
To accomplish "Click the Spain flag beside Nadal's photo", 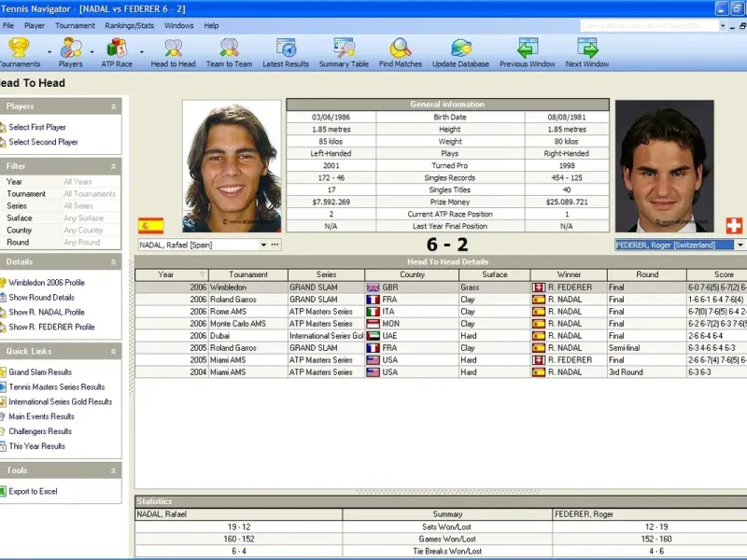I will (151, 226).
